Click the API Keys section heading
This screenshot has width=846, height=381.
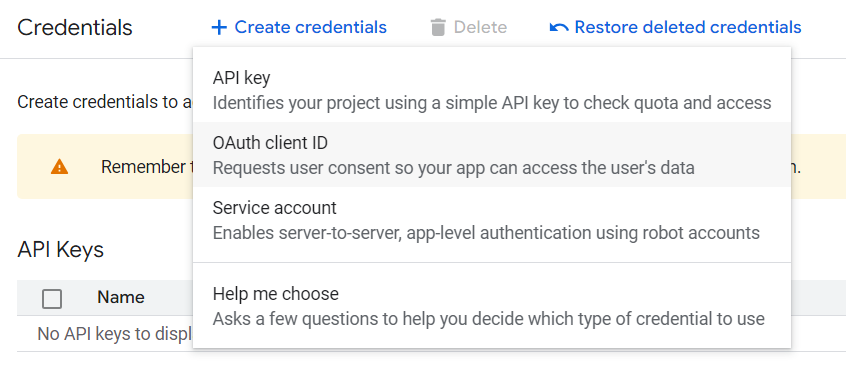click(60, 249)
